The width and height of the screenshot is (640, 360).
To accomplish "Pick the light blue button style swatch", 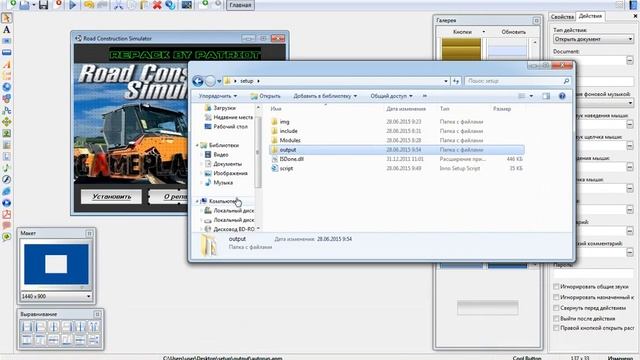I will (507, 49).
